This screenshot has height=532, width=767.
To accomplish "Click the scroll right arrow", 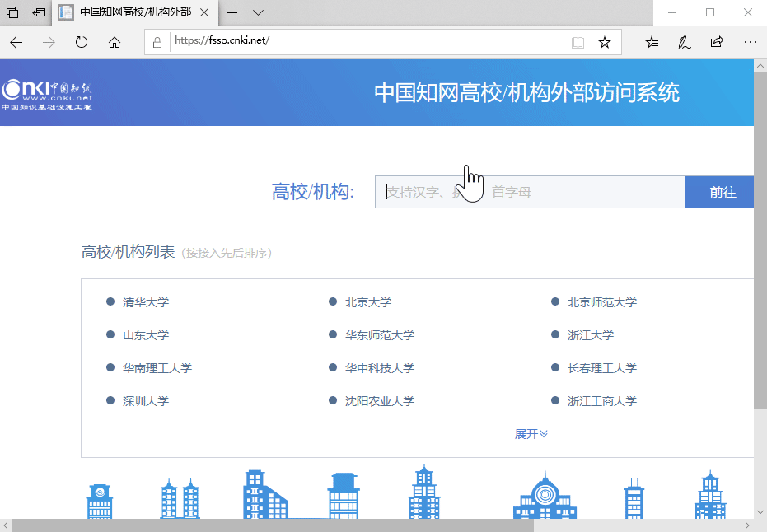I will (747, 525).
